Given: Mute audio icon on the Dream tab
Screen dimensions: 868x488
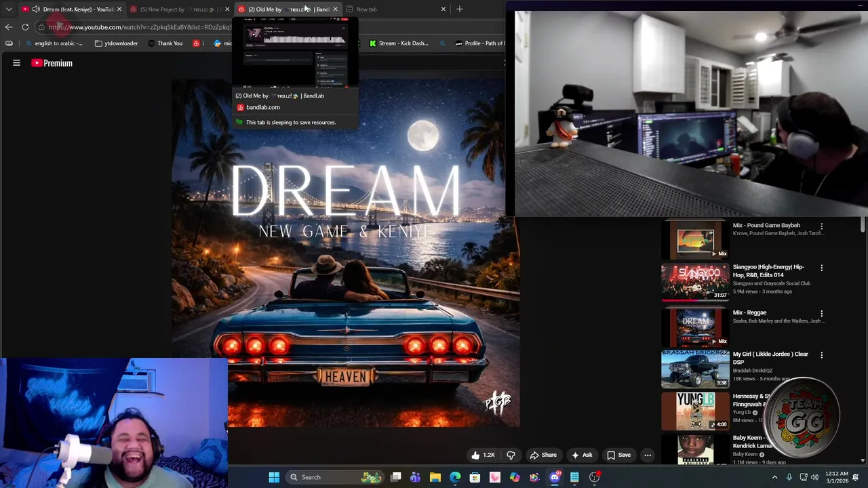Looking at the screenshot, I should click(36, 9).
